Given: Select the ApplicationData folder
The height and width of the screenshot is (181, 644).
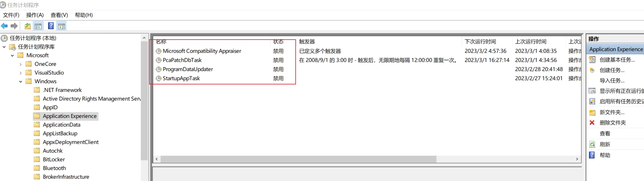Looking at the screenshot, I should pos(61,125).
